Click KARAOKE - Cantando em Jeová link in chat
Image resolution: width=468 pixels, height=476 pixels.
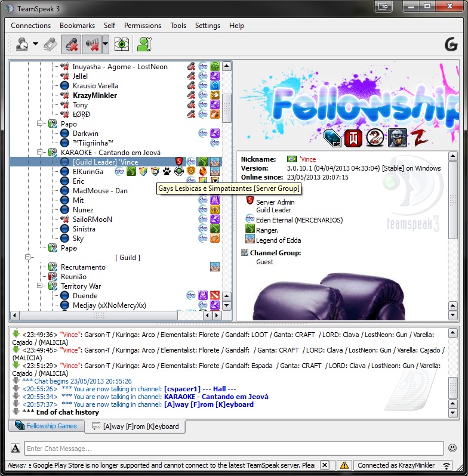tap(216, 397)
